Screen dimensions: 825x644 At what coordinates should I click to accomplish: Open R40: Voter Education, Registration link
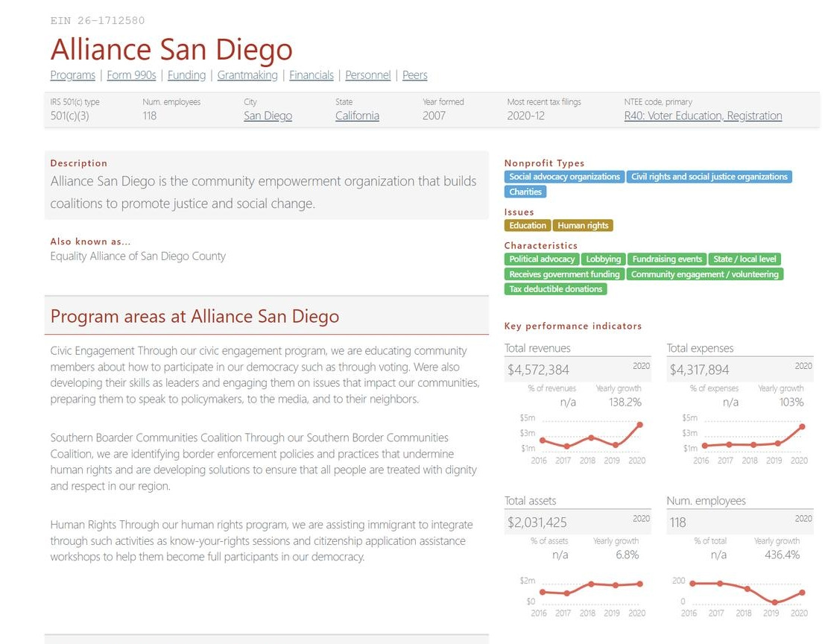coord(703,116)
